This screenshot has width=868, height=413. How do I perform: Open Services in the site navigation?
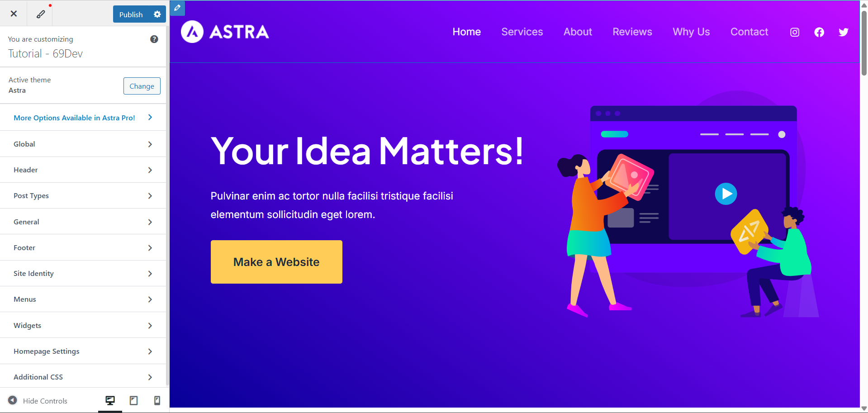point(522,32)
